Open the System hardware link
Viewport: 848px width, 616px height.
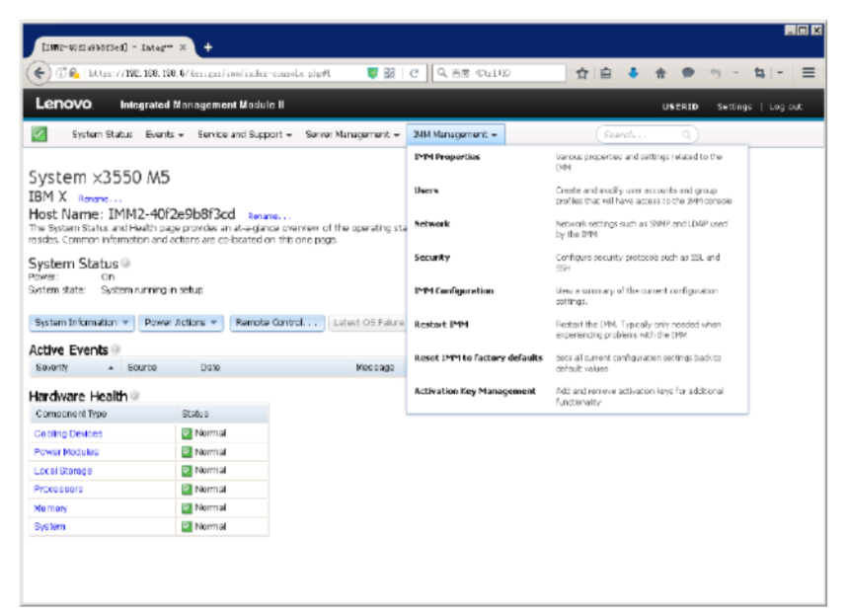pyautogui.click(x=49, y=527)
